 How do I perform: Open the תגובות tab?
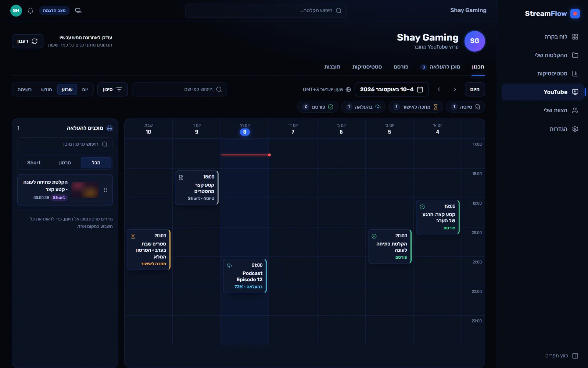[332, 67]
